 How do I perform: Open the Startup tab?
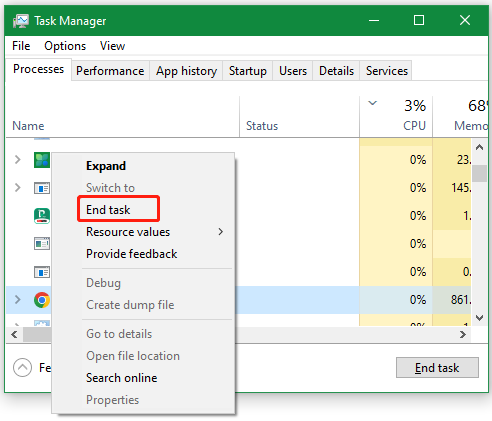pyautogui.click(x=248, y=71)
